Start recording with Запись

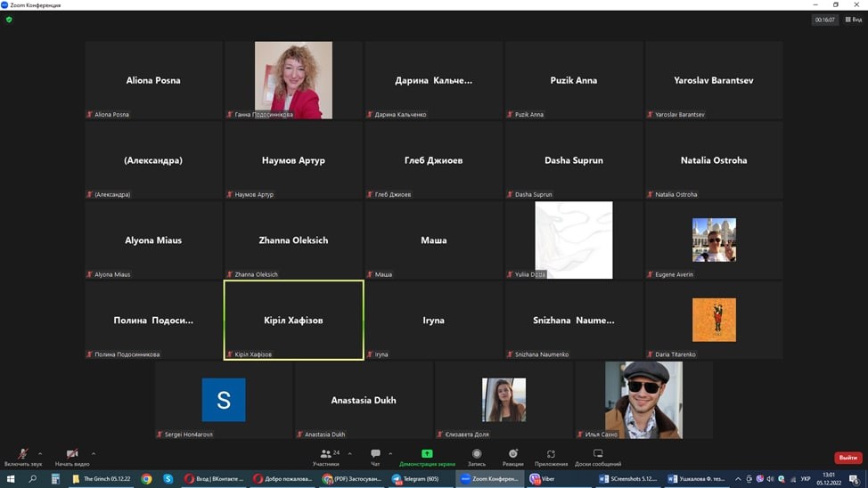coord(477,456)
